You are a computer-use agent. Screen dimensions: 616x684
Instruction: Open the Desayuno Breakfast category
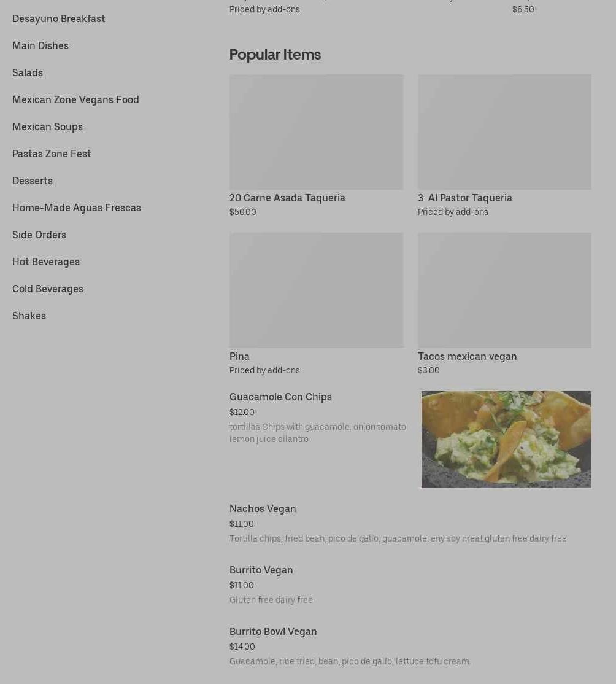tap(58, 19)
